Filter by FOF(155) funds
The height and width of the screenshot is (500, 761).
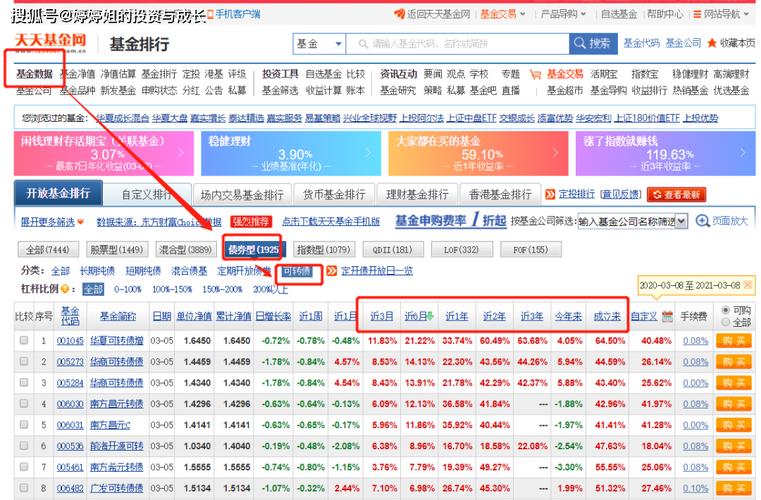530,250
